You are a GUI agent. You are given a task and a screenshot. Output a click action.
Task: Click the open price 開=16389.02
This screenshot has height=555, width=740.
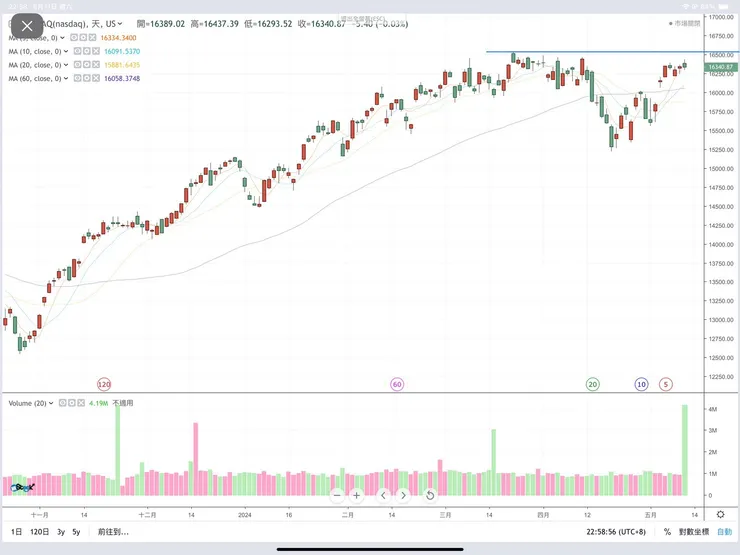pos(160,24)
